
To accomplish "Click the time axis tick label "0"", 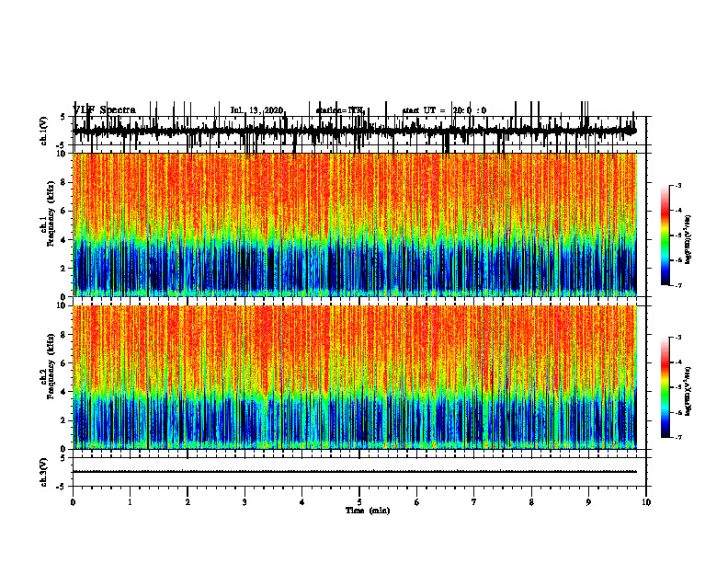I will 73,502.
